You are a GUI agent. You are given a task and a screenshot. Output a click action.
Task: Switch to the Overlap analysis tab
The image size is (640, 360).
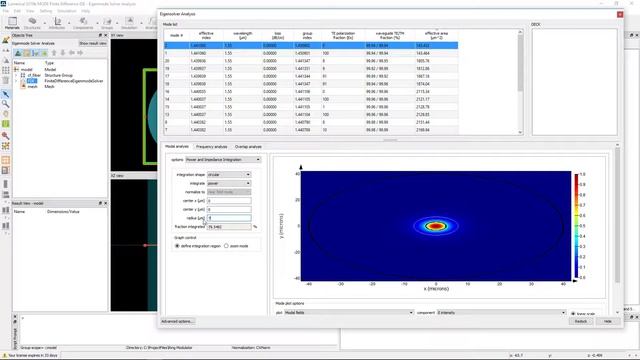tap(248, 147)
